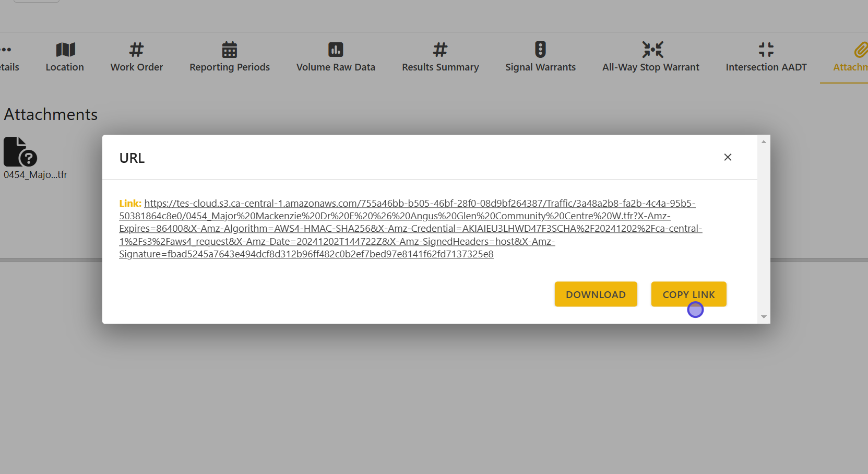
Task: Open the Work Order hash icon
Action: [x=136, y=50]
